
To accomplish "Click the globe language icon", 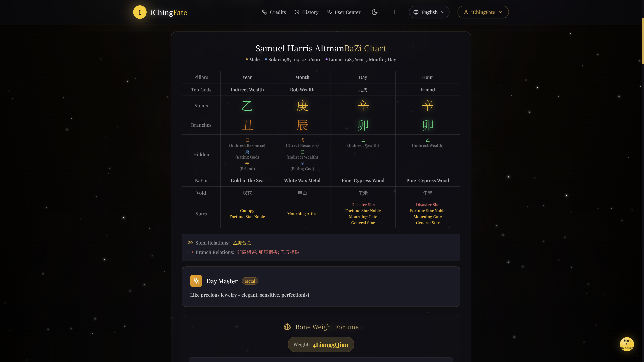I will pyautogui.click(x=416, y=12).
